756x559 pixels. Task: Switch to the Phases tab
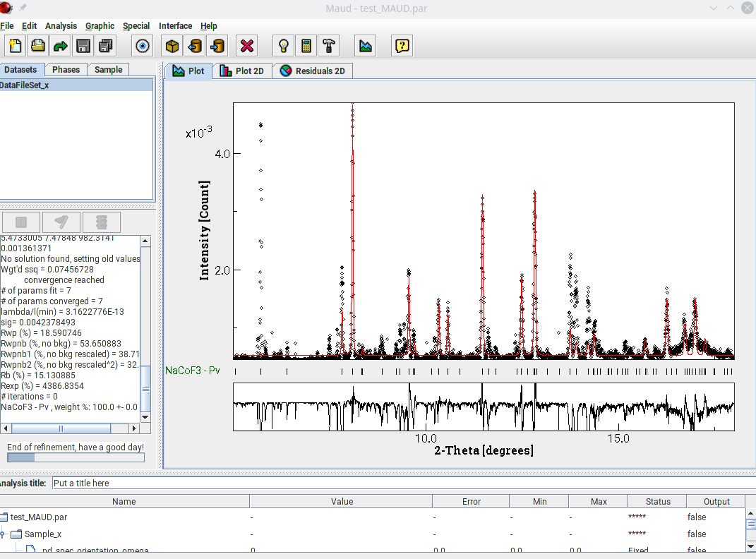pos(66,69)
